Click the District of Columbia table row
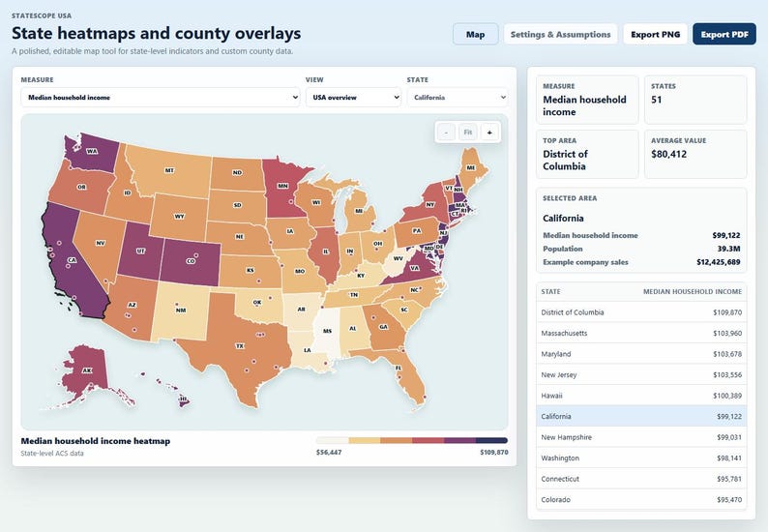The height and width of the screenshot is (532, 768). click(641, 312)
